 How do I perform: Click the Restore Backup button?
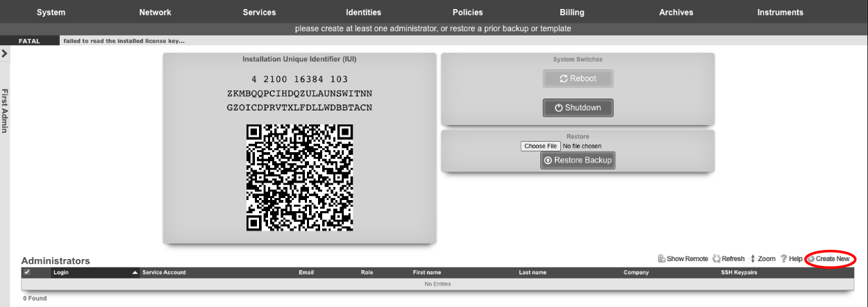tap(578, 160)
